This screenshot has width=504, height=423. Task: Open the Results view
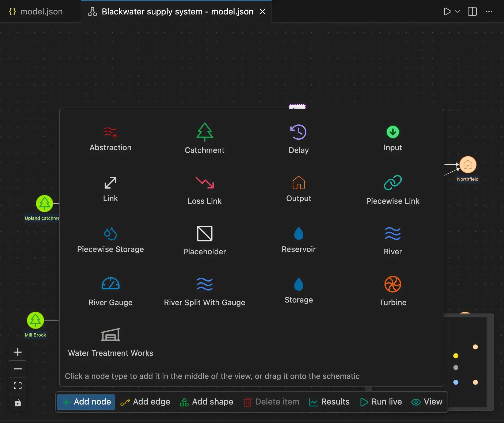click(329, 402)
